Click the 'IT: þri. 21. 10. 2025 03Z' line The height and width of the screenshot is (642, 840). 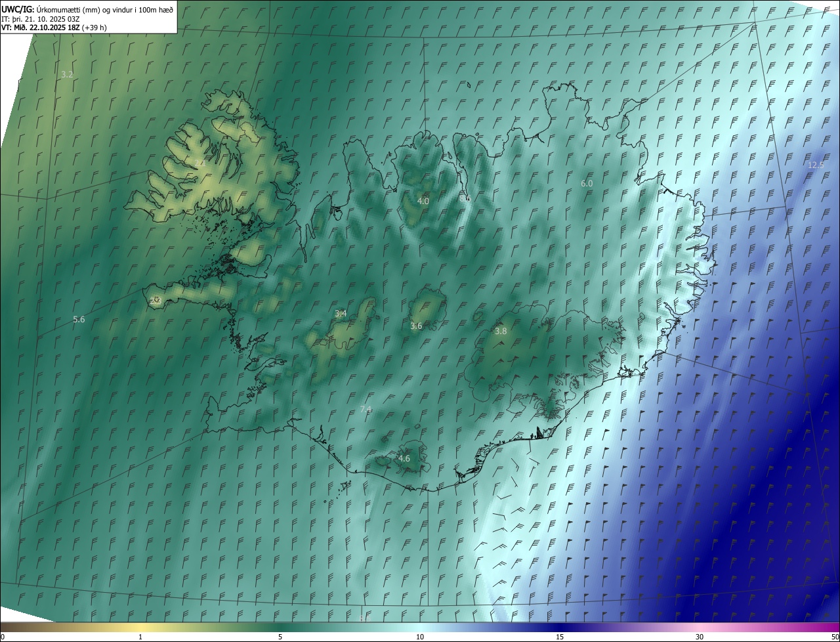(x=41, y=18)
